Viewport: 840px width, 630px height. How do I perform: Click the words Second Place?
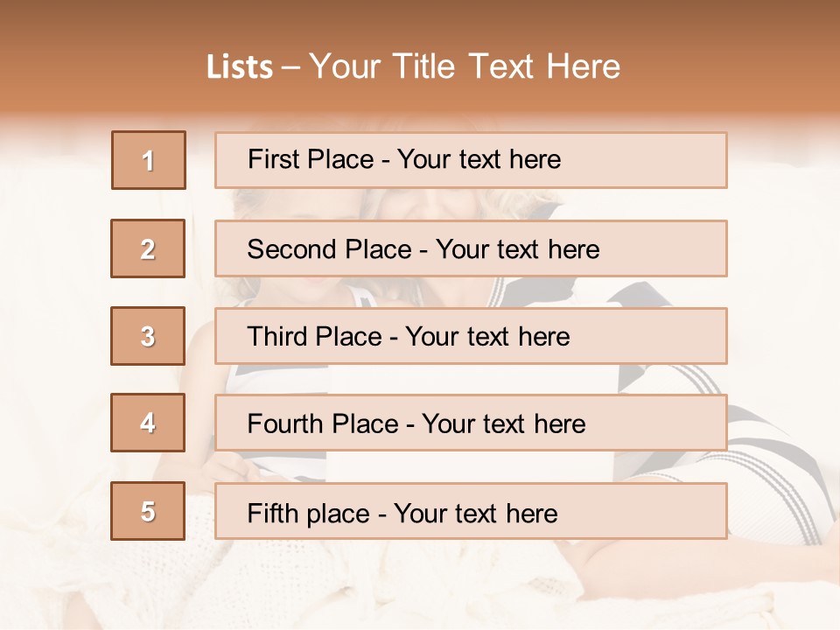pos(330,249)
